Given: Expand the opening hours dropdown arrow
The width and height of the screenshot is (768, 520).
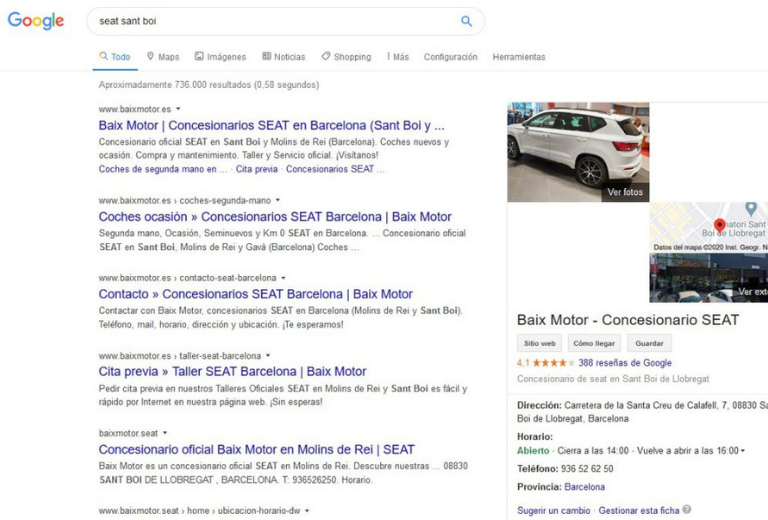Looking at the screenshot, I should click(x=743, y=450).
